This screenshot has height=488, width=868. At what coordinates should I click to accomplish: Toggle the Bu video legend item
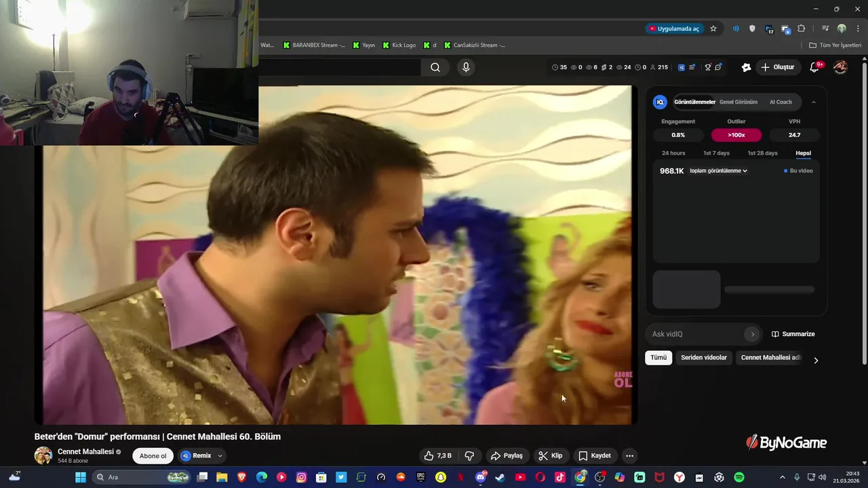798,171
